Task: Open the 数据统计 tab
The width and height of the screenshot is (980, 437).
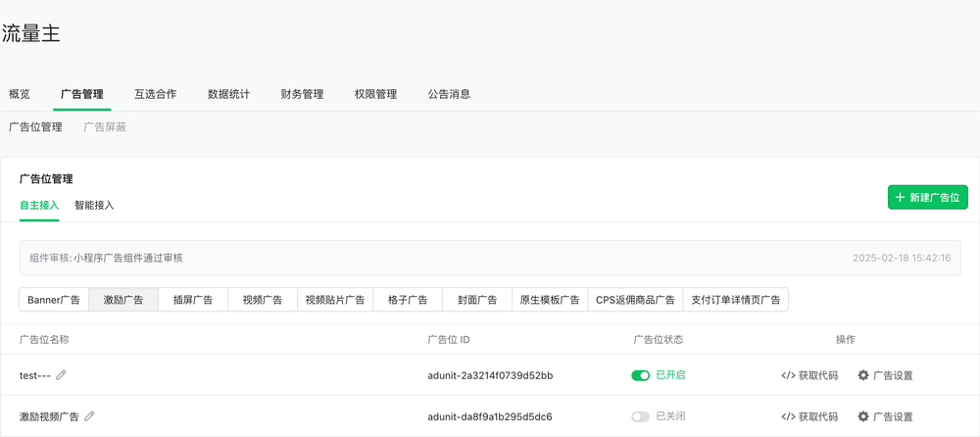Action: (228, 94)
